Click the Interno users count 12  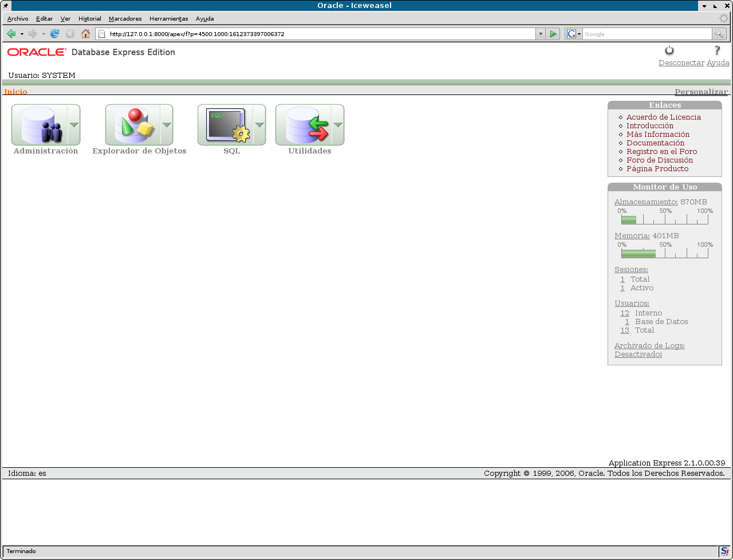click(x=625, y=313)
